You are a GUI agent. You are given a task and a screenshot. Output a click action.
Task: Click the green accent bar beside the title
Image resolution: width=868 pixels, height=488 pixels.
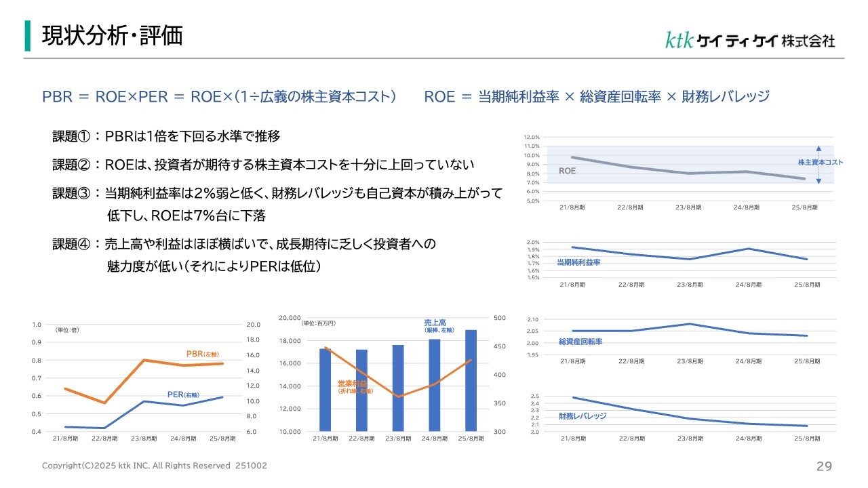pyautogui.click(x=28, y=36)
